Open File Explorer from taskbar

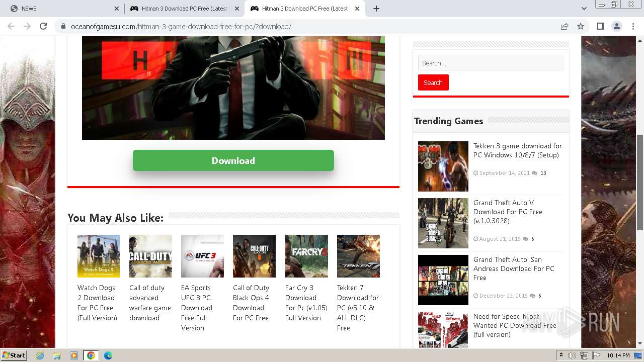(57, 355)
